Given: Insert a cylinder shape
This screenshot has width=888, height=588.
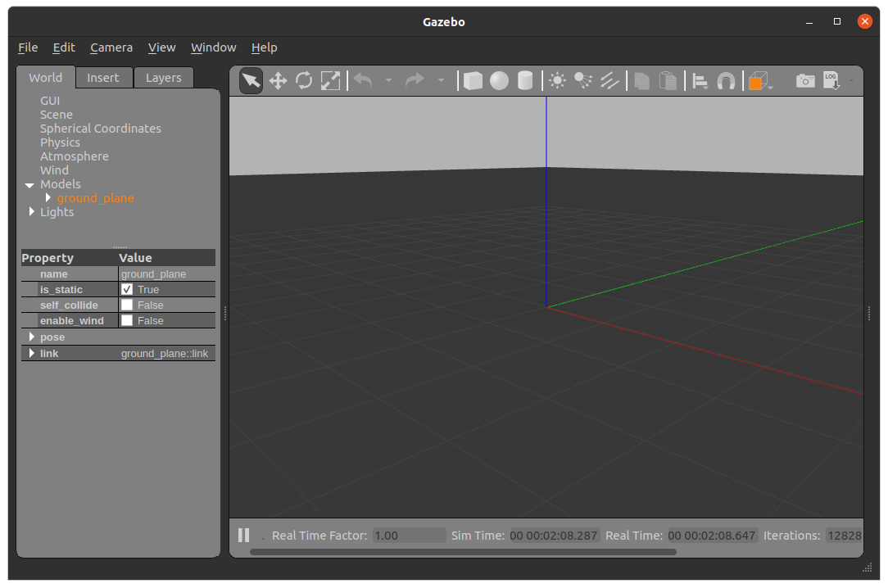Looking at the screenshot, I should (526, 81).
